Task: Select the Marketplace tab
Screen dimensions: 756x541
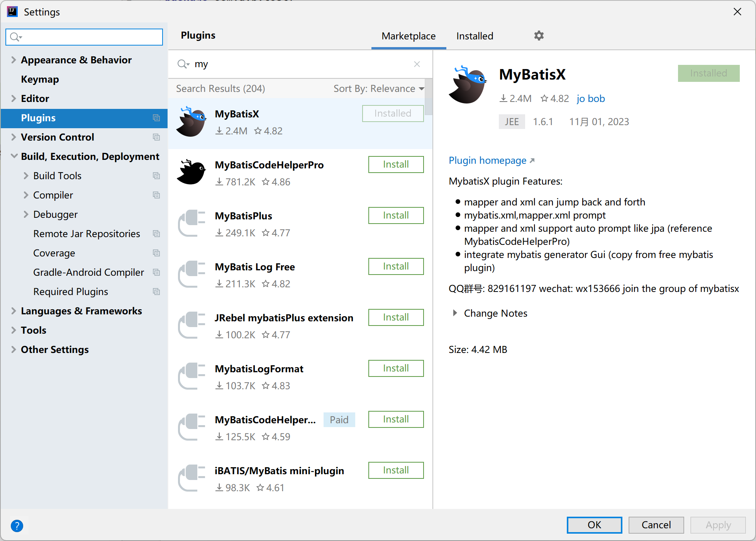Action: pos(409,36)
